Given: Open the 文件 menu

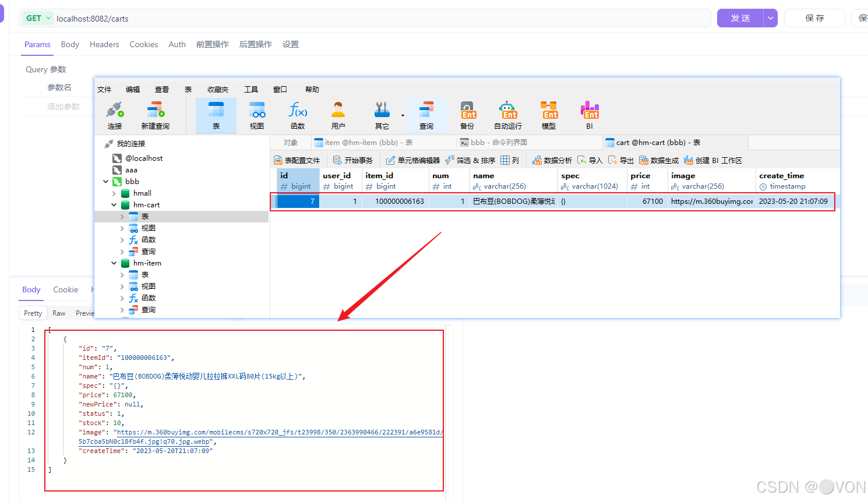Looking at the screenshot, I should pyautogui.click(x=104, y=89).
